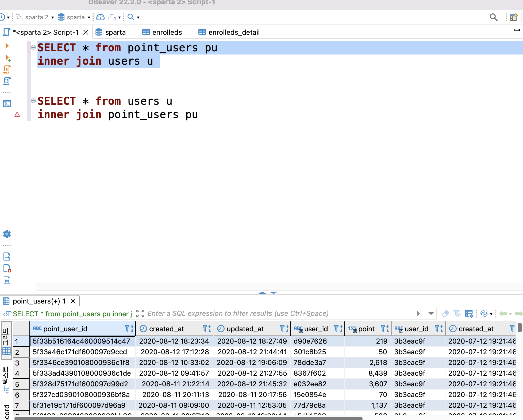Screen dimensions: 523x420
Task: Expand the search dropdown arrow
Action: (138, 18)
